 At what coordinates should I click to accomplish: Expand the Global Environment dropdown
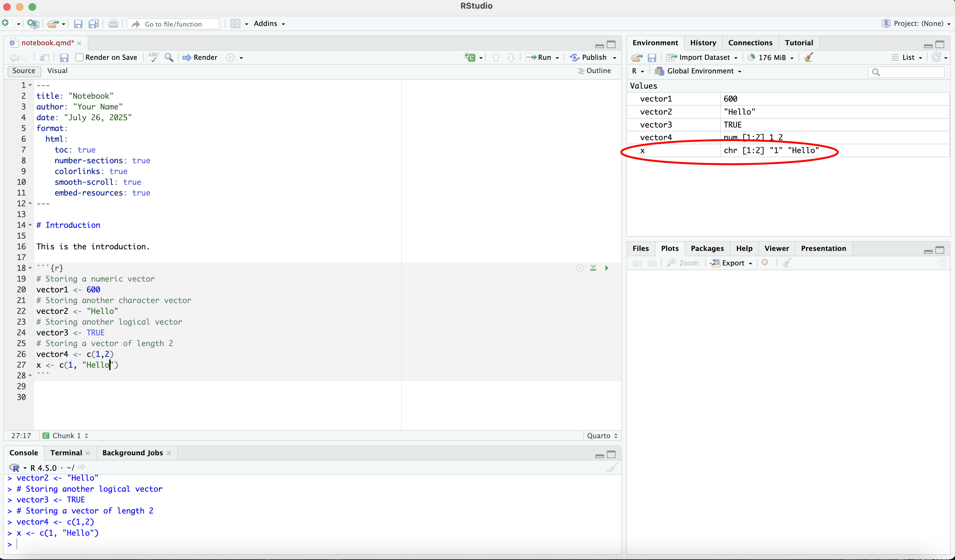click(x=700, y=71)
